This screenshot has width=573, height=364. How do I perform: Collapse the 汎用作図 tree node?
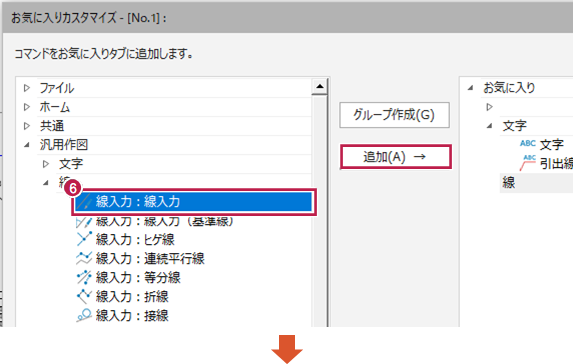tap(27, 145)
